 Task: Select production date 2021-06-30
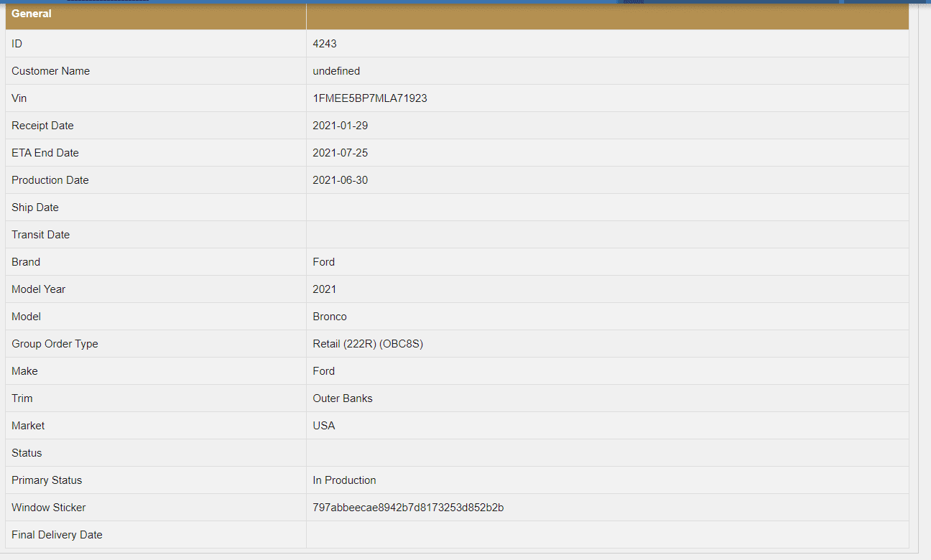tap(341, 180)
